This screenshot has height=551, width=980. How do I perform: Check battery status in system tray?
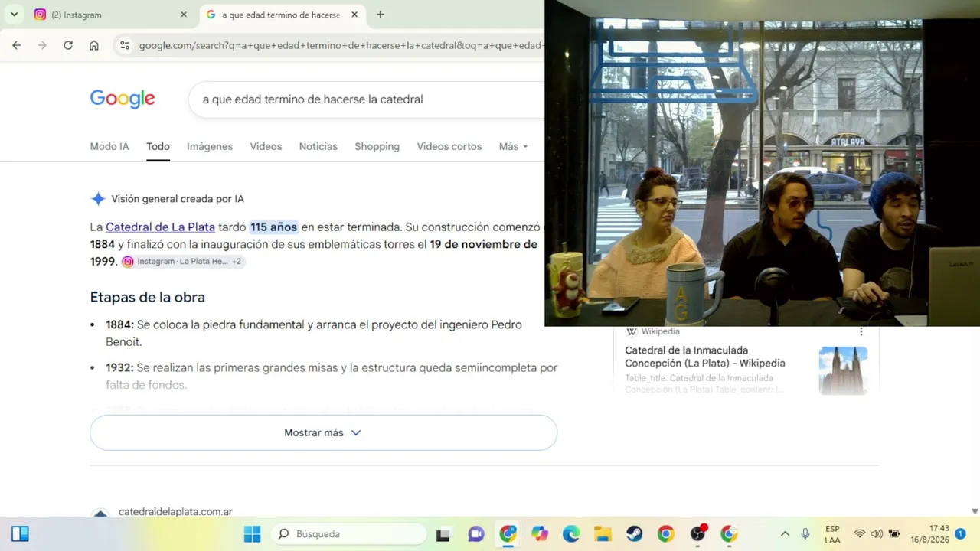894,534
